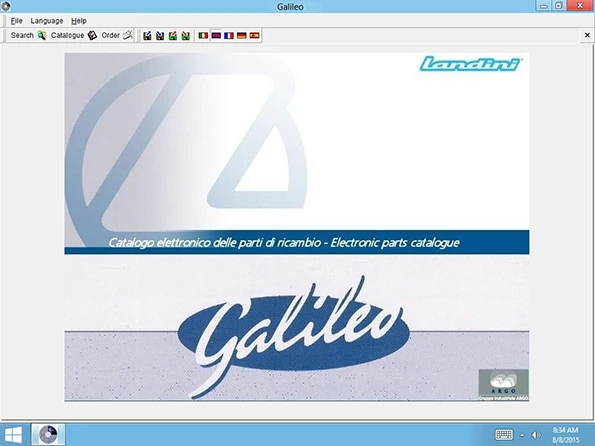Click green disk icon with red down arrow
The height and width of the screenshot is (446, 595).
(x=186, y=36)
